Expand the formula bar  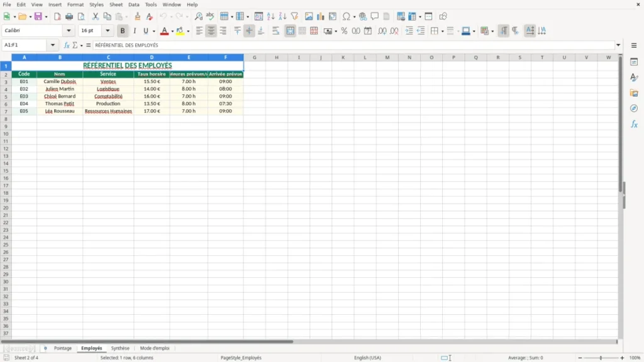tap(618, 45)
